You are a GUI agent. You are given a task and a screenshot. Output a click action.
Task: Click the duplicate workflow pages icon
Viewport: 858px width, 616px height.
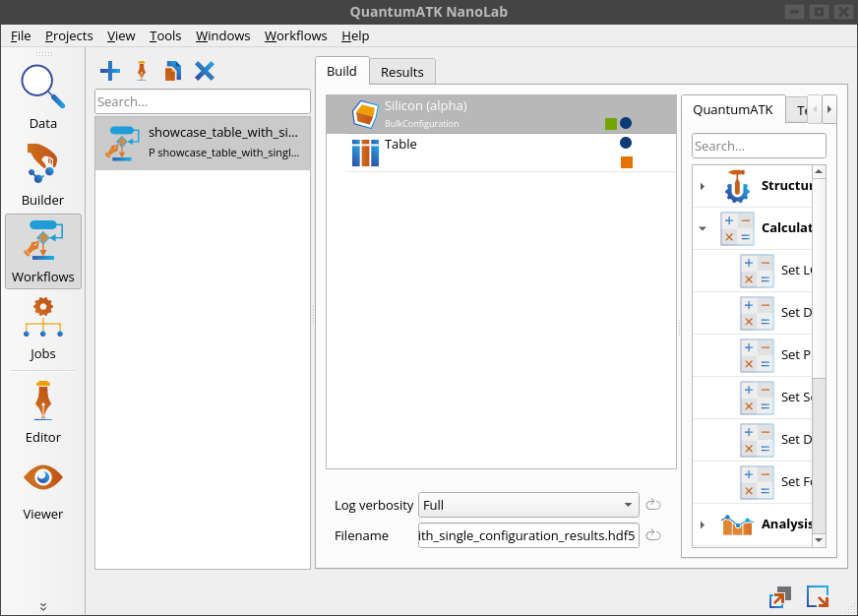pyautogui.click(x=173, y=71)
